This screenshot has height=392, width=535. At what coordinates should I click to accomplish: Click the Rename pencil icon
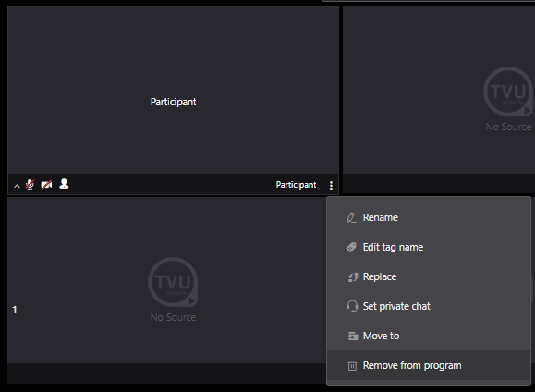(352, 217)
